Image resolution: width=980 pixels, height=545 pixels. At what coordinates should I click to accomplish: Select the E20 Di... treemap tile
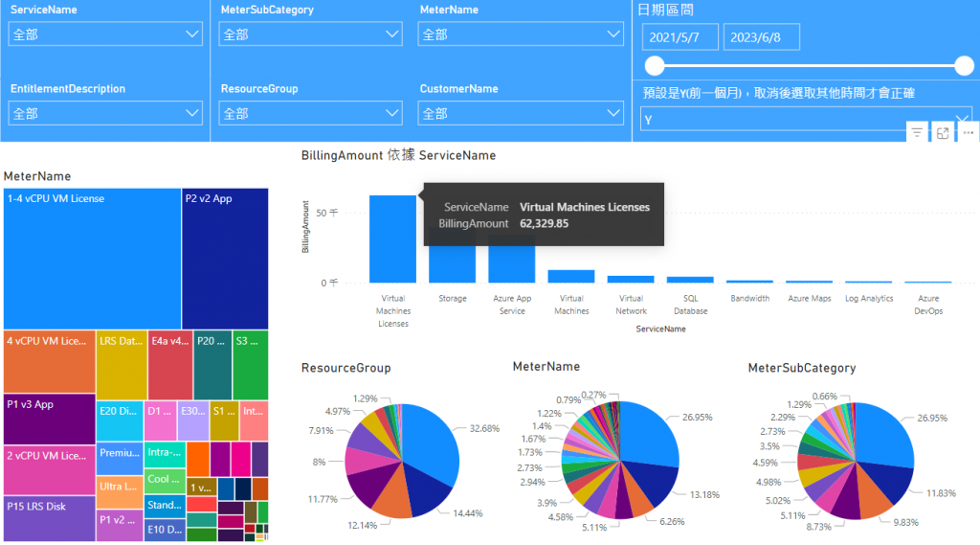coord(120,421)
